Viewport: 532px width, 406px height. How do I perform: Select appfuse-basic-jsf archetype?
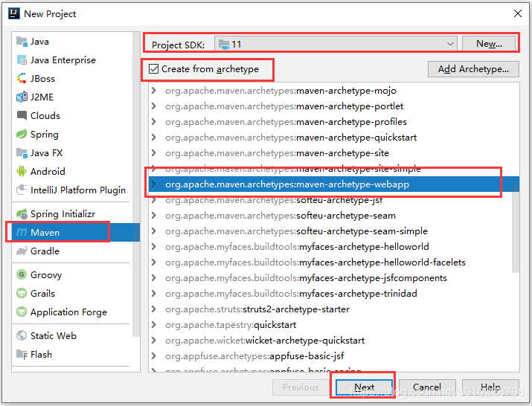click(x=333, y=355)
